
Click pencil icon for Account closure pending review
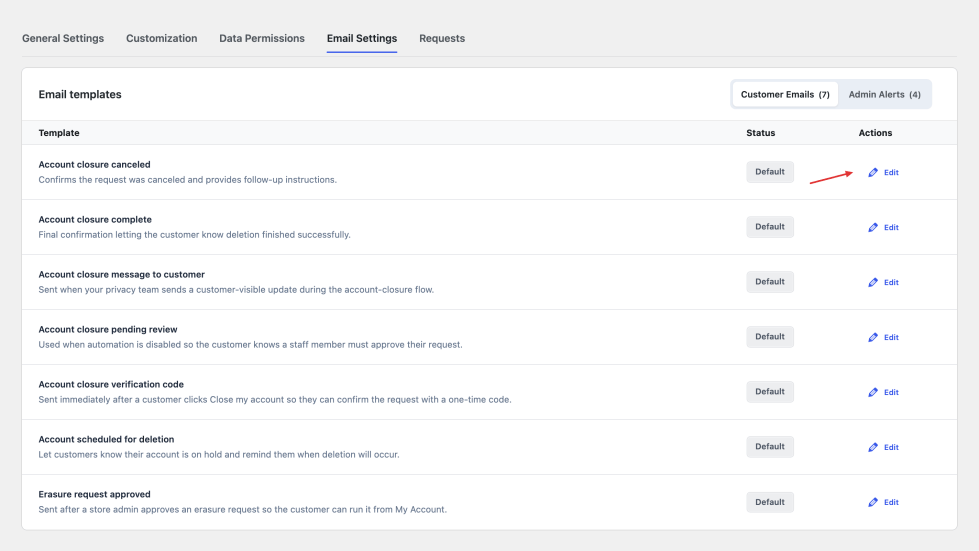[x=873, y=337]
